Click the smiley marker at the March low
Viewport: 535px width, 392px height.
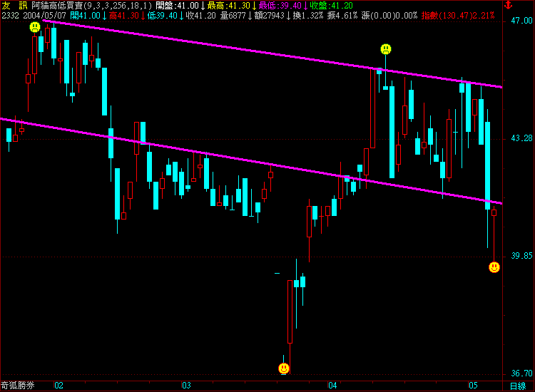(x=283, y=368)
